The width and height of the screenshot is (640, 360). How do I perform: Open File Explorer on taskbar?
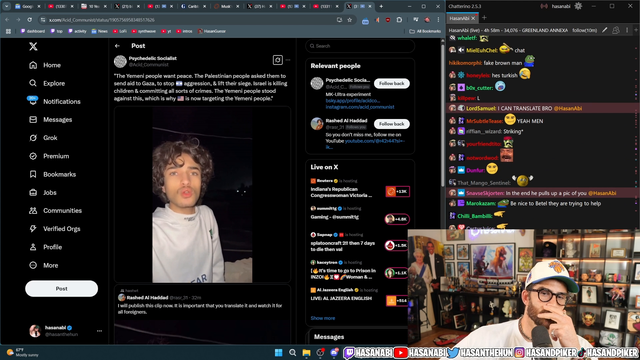point(307,353)
